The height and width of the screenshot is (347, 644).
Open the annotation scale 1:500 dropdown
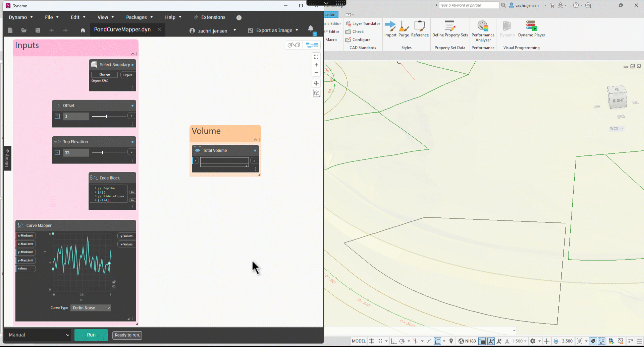coord(520,341)
